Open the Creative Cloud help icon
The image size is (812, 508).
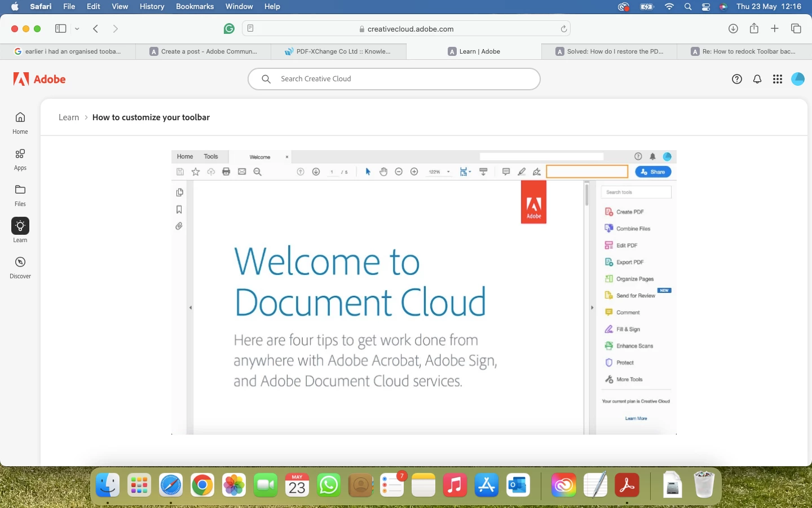(x=736, y=79)
